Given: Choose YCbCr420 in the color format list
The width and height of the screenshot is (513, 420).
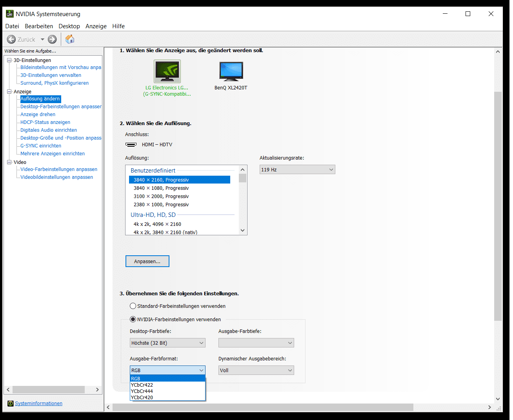Looking at the screenshot, I should pyautogui.click(x=167, y=397).
